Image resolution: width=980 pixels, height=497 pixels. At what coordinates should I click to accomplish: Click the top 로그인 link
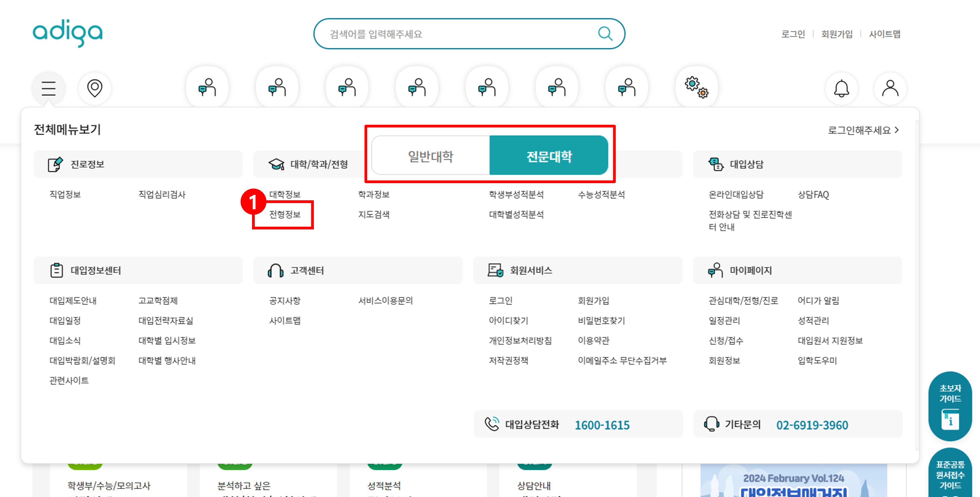point(793,34)
